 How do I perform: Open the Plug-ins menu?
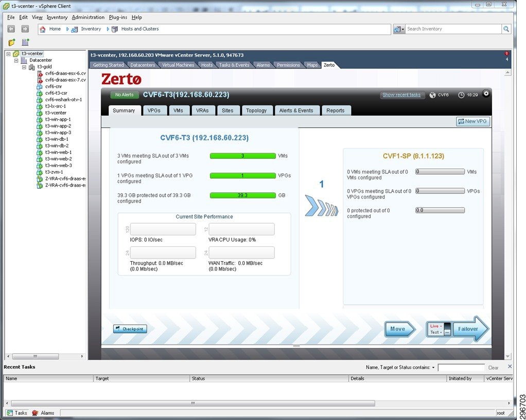(118, 17)
